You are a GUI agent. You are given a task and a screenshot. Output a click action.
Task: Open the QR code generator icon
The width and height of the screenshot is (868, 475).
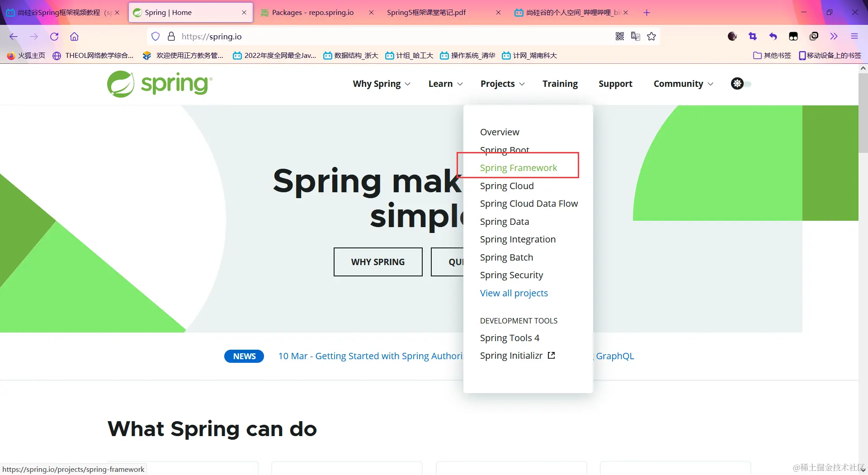click(620, 37)
